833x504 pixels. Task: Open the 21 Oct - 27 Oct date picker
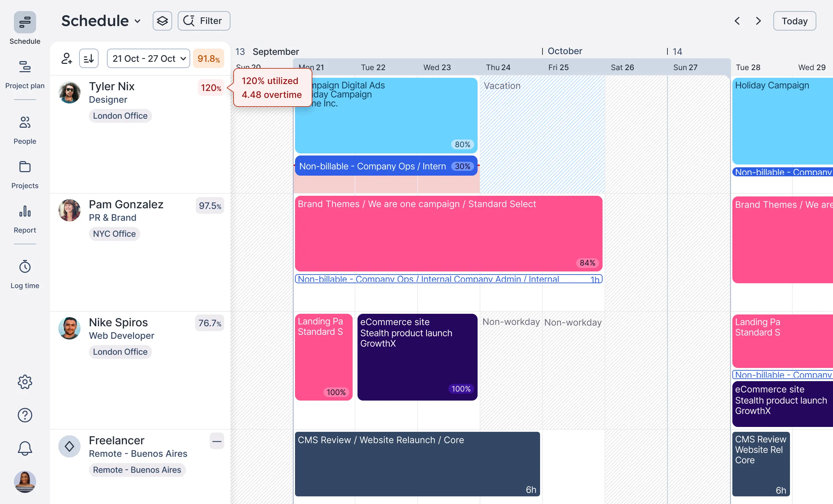pos(148,58)
